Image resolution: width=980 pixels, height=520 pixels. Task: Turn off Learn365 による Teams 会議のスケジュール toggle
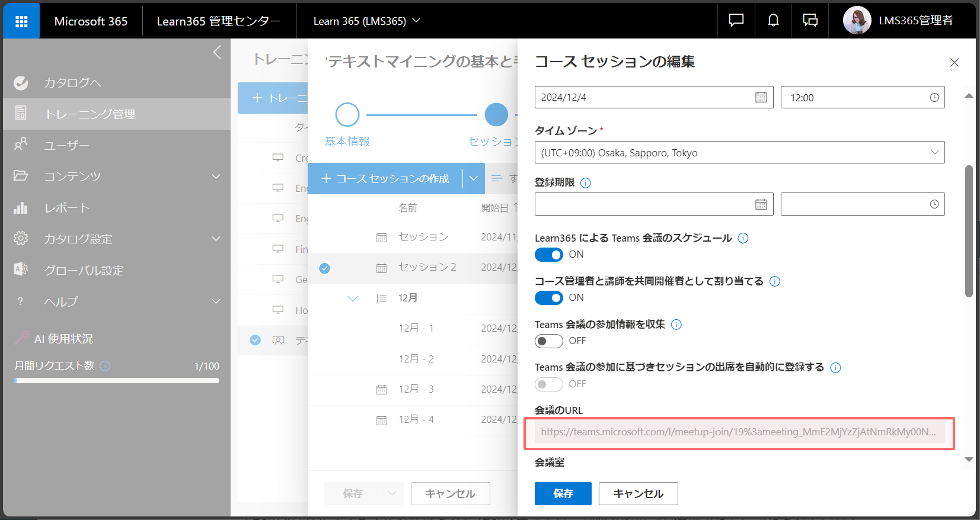tap(549, 255)
